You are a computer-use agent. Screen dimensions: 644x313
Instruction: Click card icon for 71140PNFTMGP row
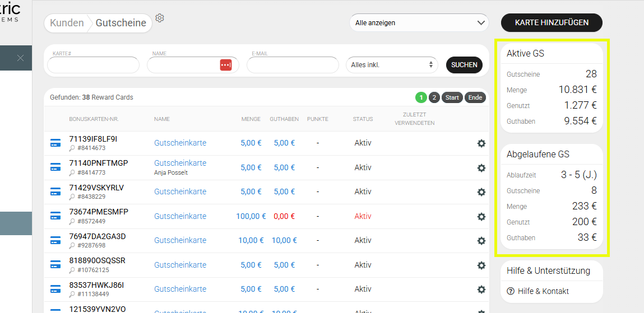[55, 167]
